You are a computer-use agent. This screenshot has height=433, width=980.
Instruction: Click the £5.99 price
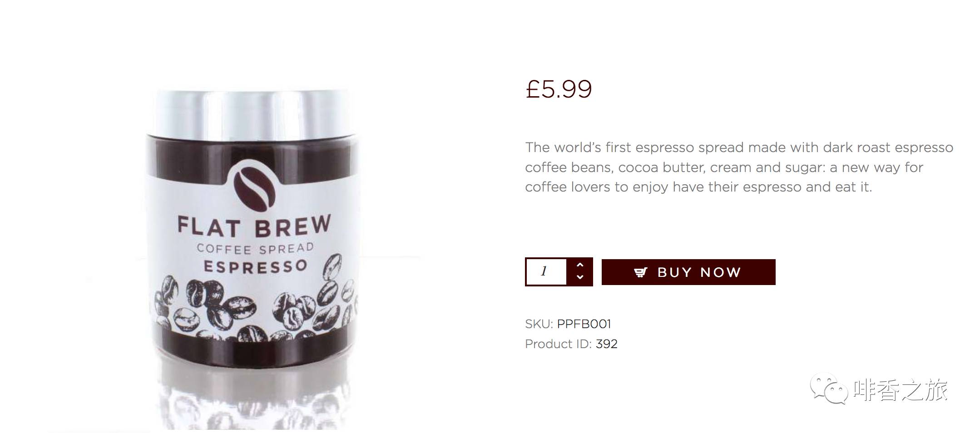point(559,89)
